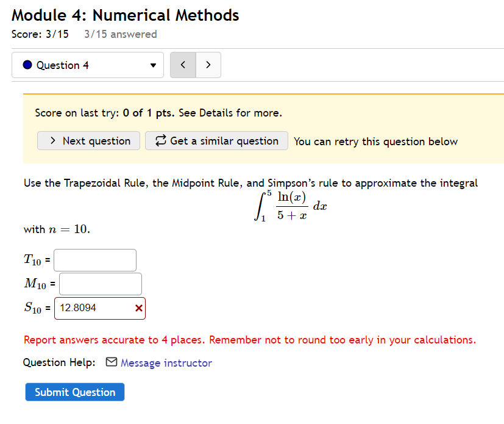The height and width of the screenshot is (424, 504).
Task: Click the T10 answer input field
Action: coord(94,260)
